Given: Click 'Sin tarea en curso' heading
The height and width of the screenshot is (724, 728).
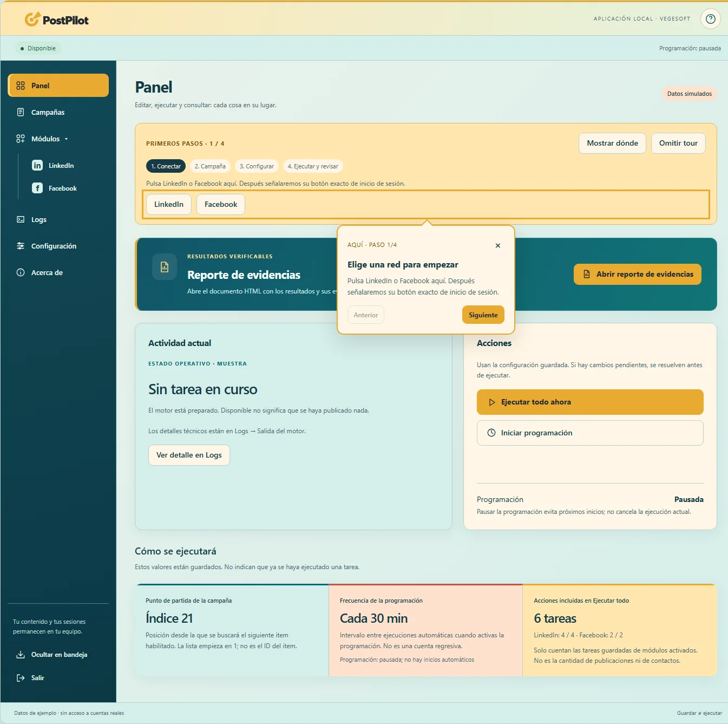Looking at the screenshot, I should click(203, 389).
